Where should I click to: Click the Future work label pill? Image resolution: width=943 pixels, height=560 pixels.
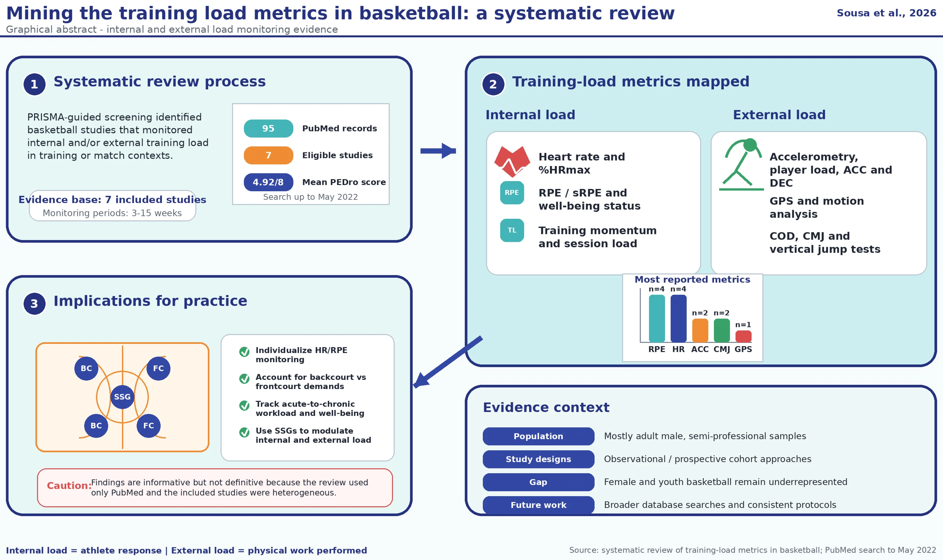pos(538,505)
